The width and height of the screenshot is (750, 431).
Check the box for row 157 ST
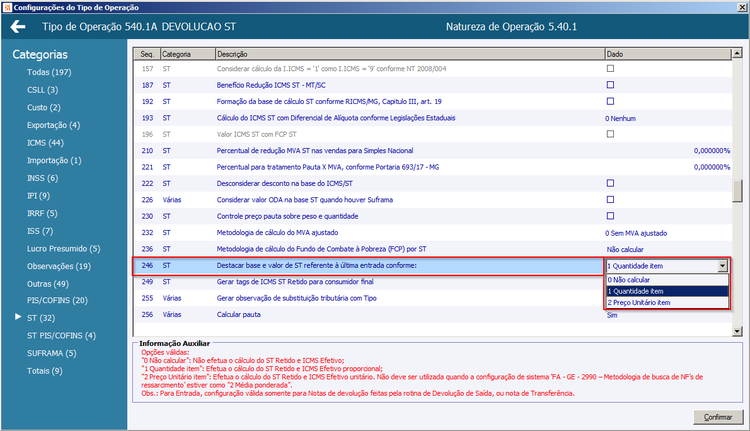pos(610,68)
